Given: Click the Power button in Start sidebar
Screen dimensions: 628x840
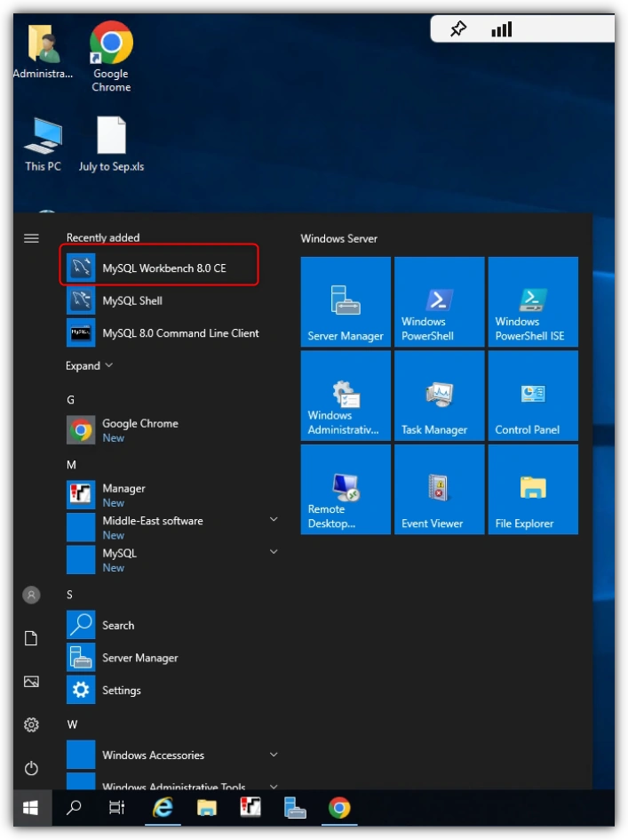Looking at the screenshot, I should 31,768.
